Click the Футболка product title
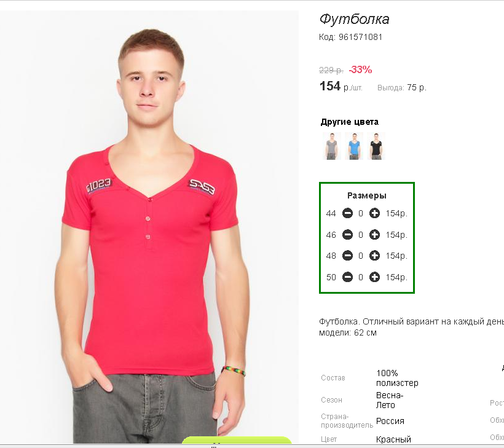The width and height of the screenshot is (504, 448). pyautogui.click(x=354, y=19)
